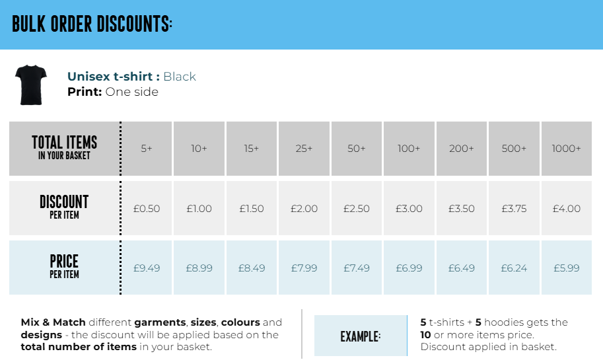
Task: Click the Total Items row header
Action: tap(64, 147)
